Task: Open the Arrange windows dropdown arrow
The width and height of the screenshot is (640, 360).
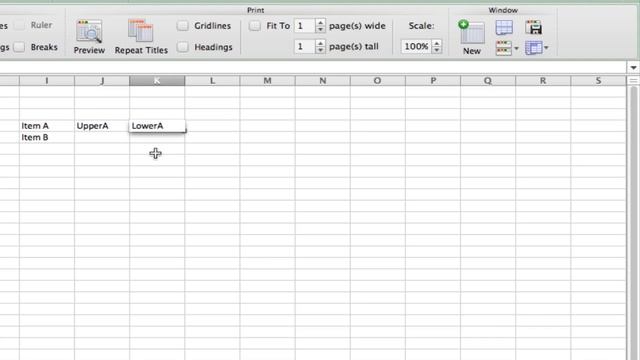Action: (516, 49)
